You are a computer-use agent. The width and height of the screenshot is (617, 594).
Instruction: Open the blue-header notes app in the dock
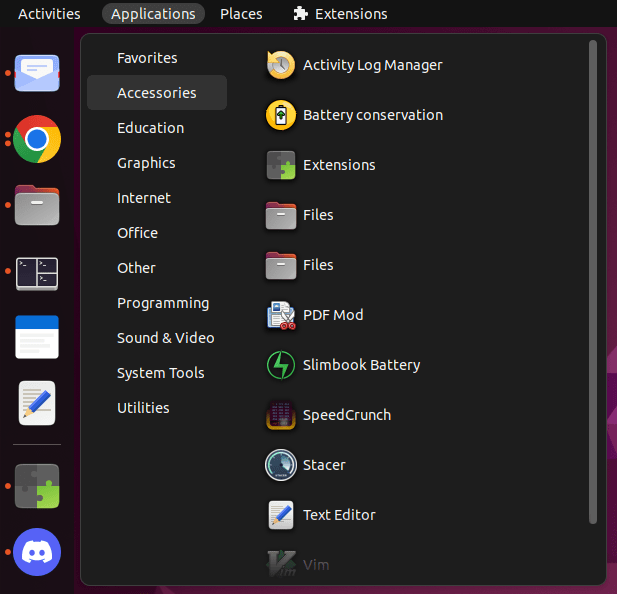pos(37,337)
